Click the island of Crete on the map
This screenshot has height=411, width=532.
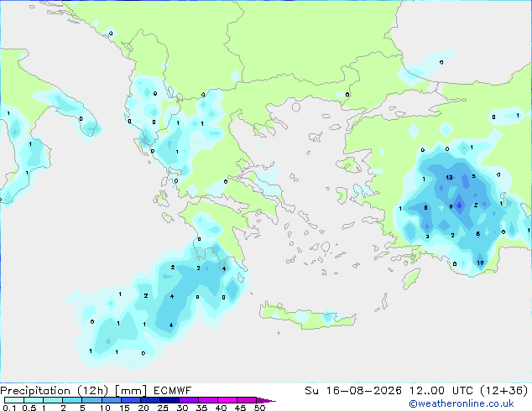coord(307,316)
